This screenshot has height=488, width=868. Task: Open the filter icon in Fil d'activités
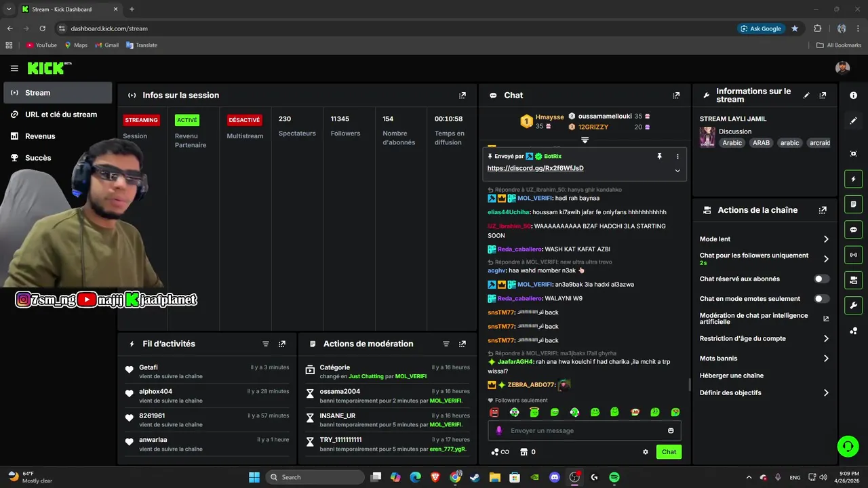[x=266, y=344]
